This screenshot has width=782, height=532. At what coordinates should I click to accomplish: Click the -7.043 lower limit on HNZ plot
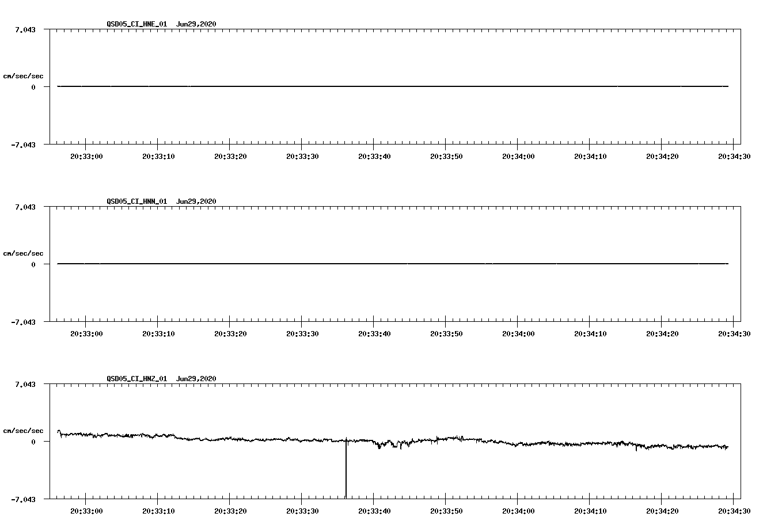(23, 499)
